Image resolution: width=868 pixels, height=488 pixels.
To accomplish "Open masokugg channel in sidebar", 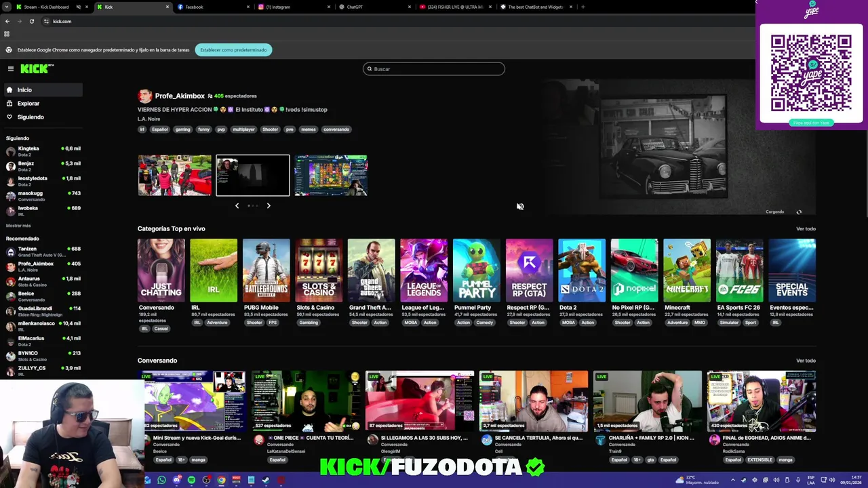I will pos(43,196).
